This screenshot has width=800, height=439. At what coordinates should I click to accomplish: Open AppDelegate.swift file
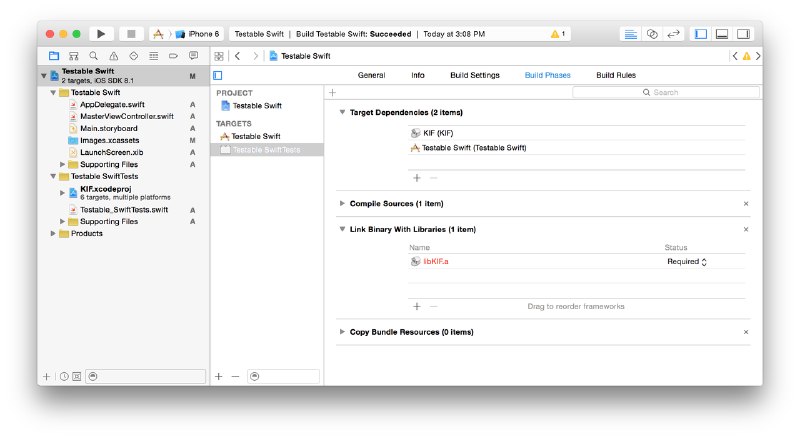point(112,104)
